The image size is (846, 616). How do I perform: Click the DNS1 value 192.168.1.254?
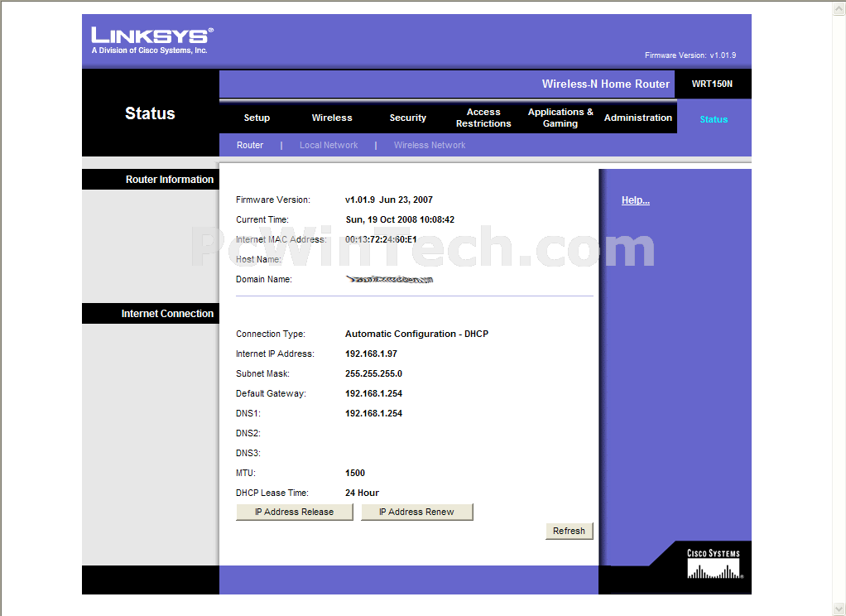click(374, 413)
